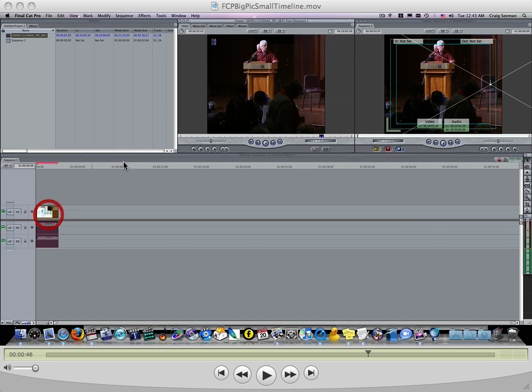This screenshot has height=392, width=532.
Task: Click QuickTime go-to-beginning button
Action: tap(221, 373)
